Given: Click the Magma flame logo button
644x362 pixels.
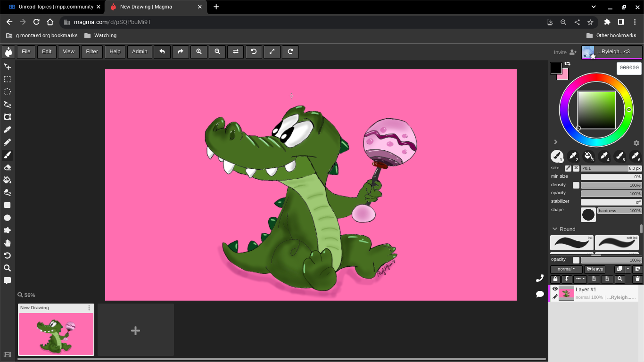Looking at the screenshot, I should coord(8,52).
